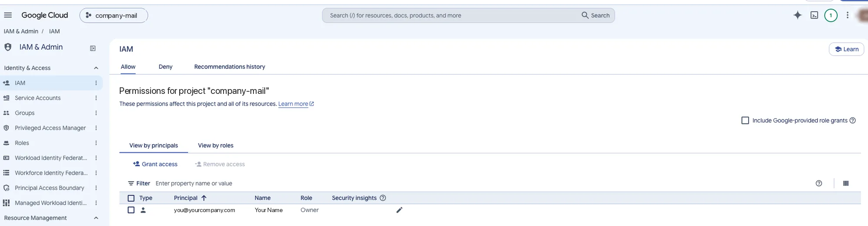Open the Gemini AI assistant sparkle icon
This screenshot has width=868, height=226.
click(797, 15)
